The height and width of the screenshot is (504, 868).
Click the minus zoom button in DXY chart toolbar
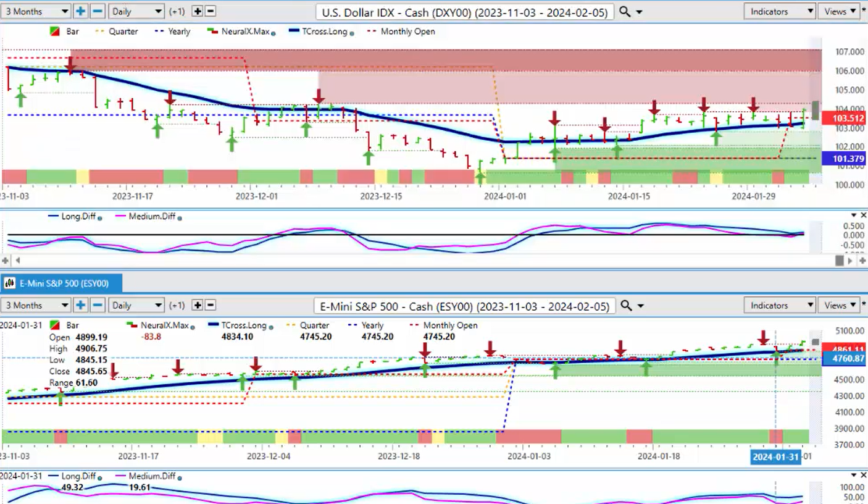coord(98,11)
